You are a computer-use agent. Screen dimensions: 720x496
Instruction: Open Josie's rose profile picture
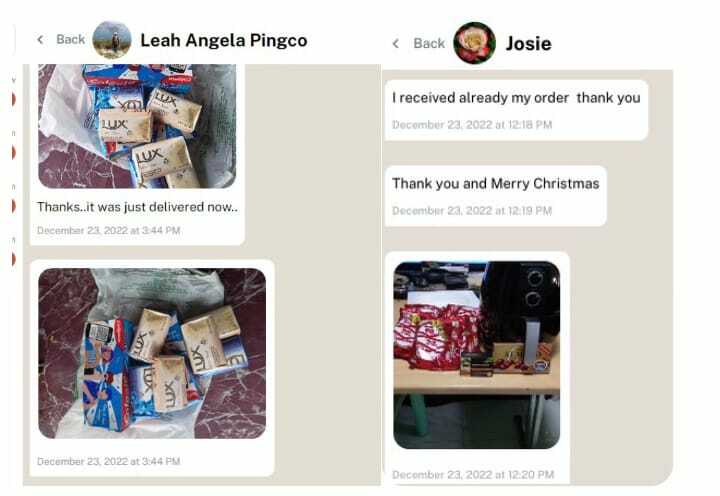click(474, 43)
